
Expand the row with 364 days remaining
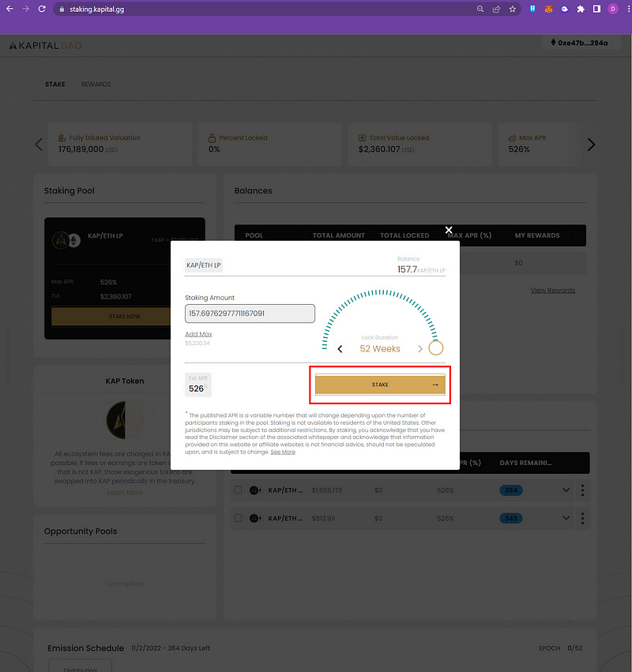click(x=566, y=490)
